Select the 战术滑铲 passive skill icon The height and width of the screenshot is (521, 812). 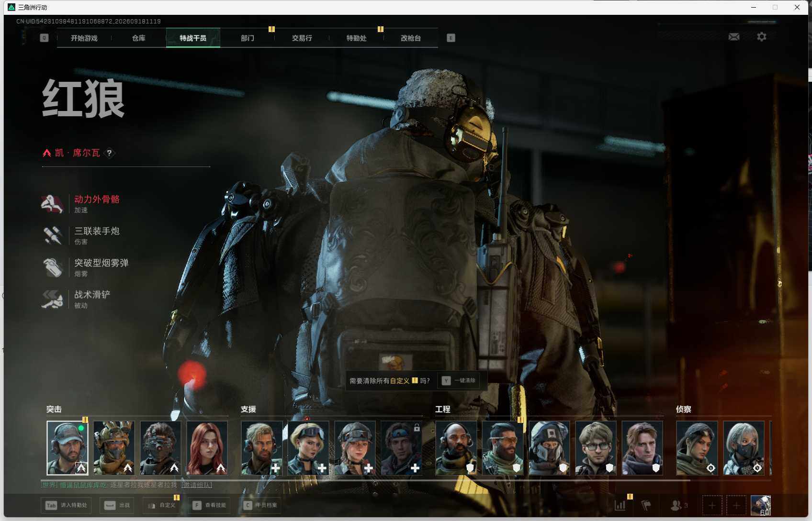[52, 299]
